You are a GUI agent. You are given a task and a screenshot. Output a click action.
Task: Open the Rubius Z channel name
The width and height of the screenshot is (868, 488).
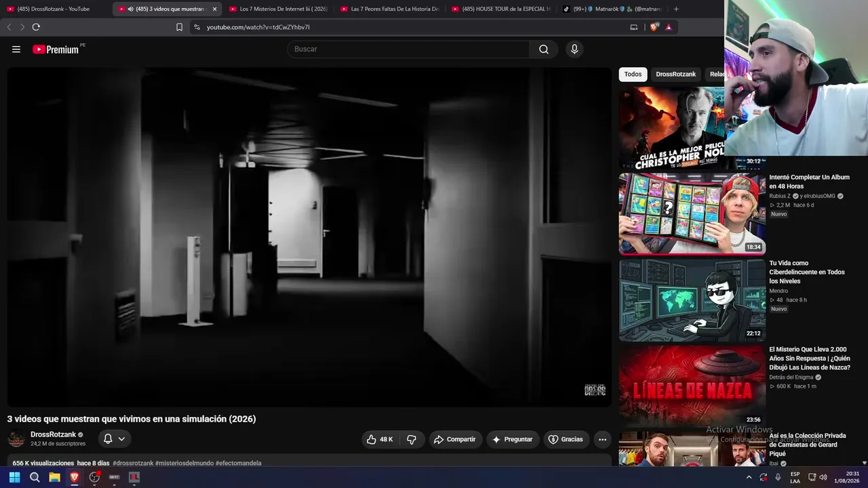[x=780, y=196]
